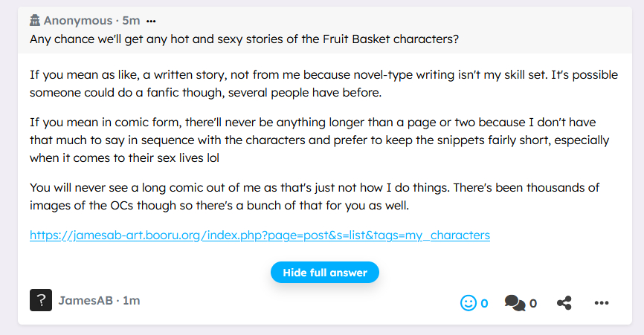
Task: React with the smiley face icon
Action: coord(468,303)
